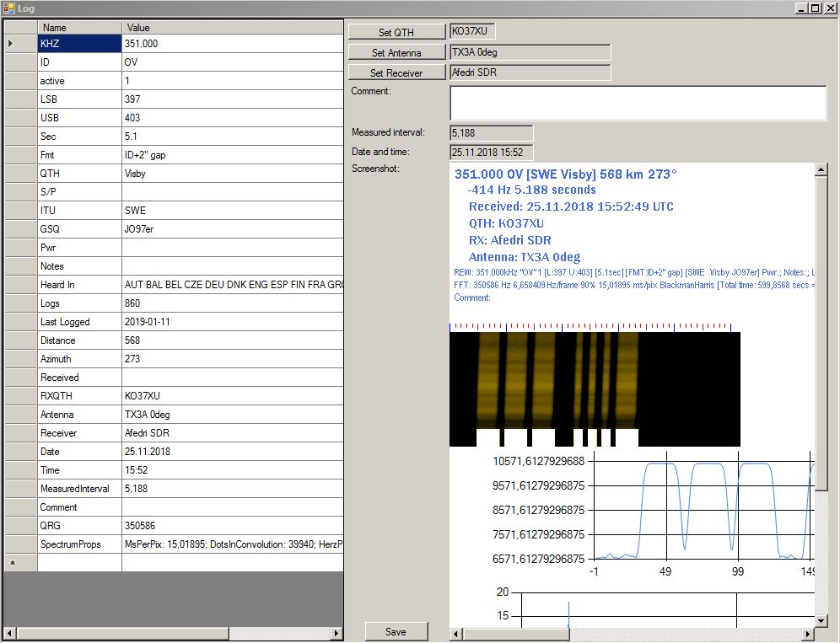This screenshot has width=840, height=643.
Task: Select the active value cell 1
Action: pos(233,81)
